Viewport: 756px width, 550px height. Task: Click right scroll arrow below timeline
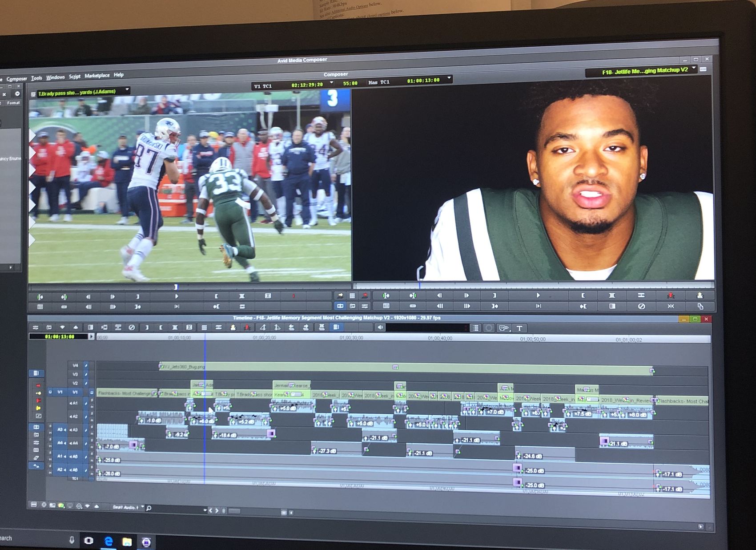point(217,510)
